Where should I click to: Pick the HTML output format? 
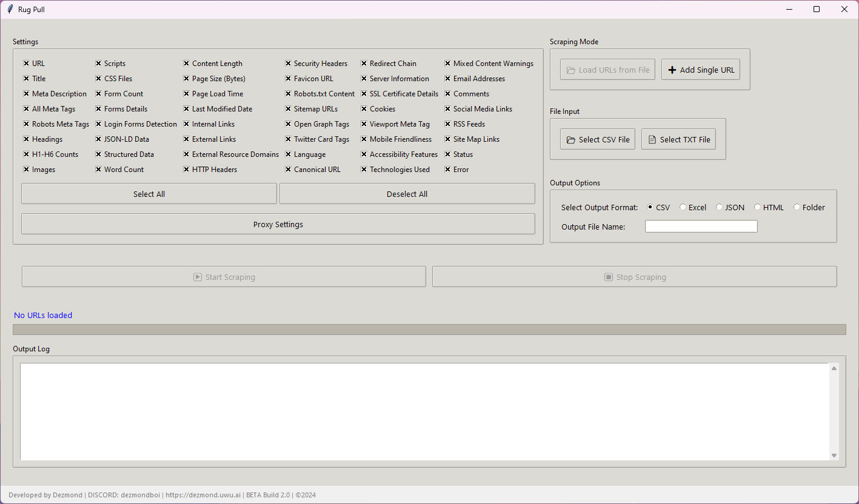pyautogui.click(x=758, y=207)
